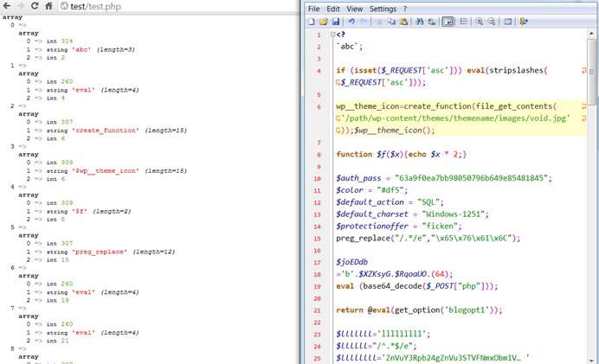The height and width of the screenshot is (364, 599).
Task: Click the $color variable on line 11
Action: point(350,190)
